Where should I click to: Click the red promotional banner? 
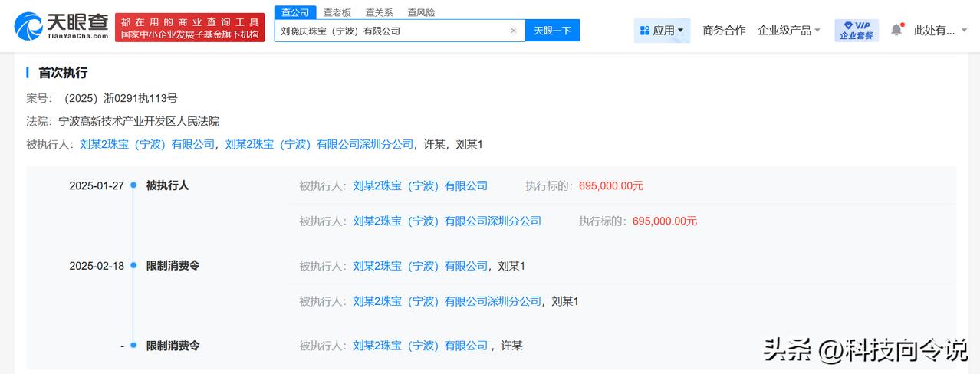[x=190, y=28]
